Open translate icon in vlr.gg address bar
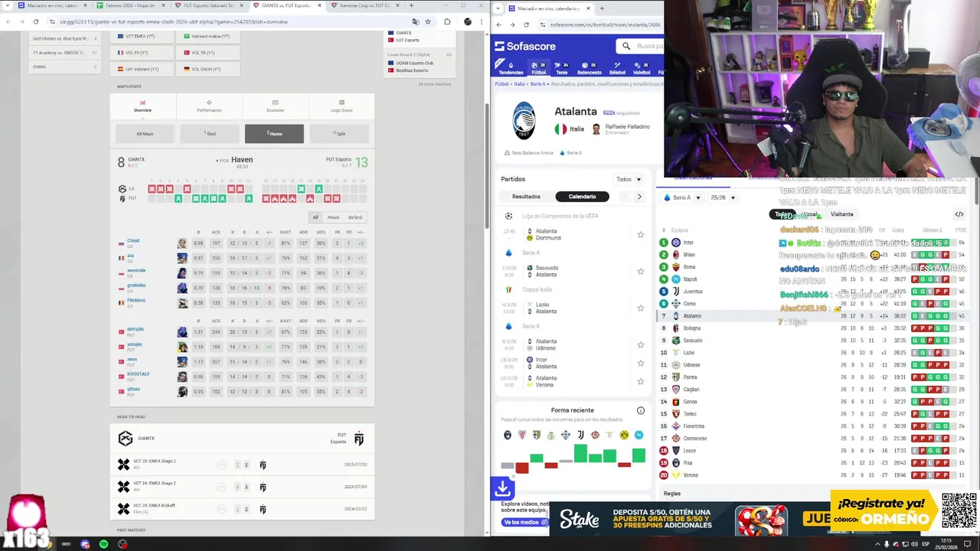The width and height of the screenshot is (980, 551). [415, 21]
